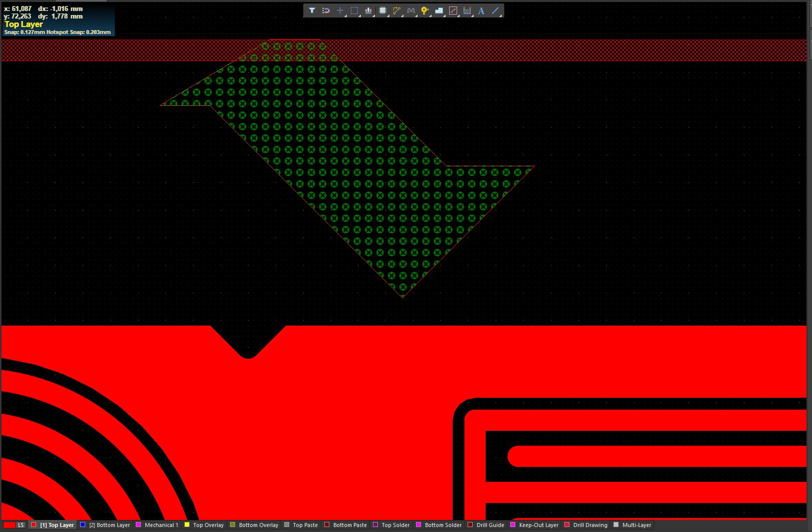Open the magnet snapping options
This screenshot has height=532, width=812.
[326, 11]
